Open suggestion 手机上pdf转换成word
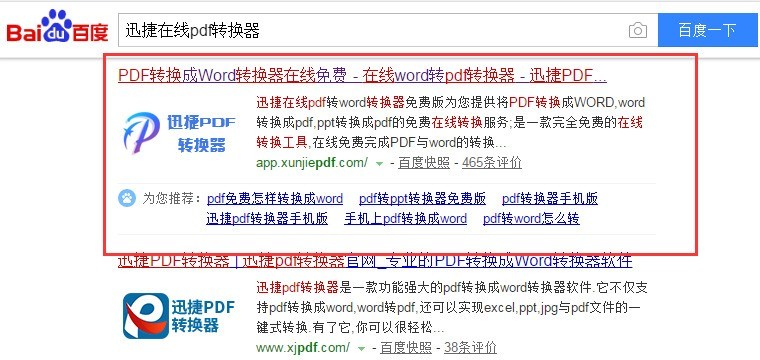The height and width of the screenshot is (360, 760). tap(405, 219)
